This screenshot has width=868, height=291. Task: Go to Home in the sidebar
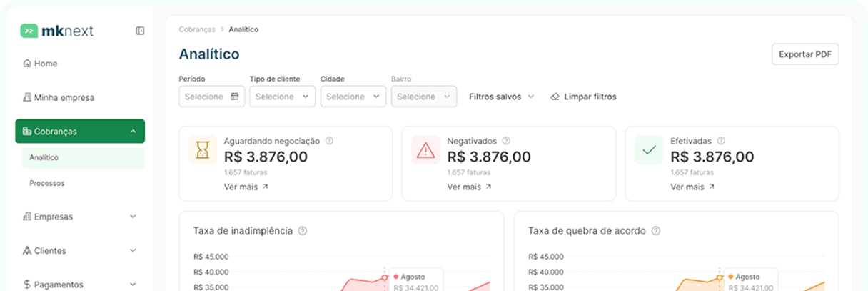point(45,64)
